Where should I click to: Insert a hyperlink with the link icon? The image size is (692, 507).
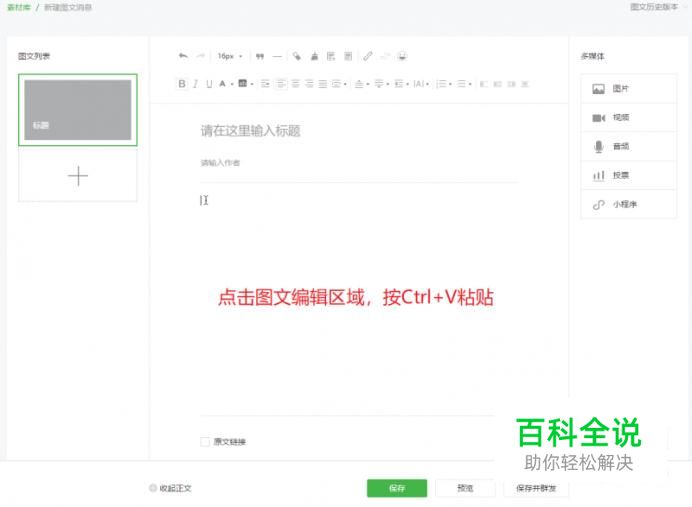368,56
